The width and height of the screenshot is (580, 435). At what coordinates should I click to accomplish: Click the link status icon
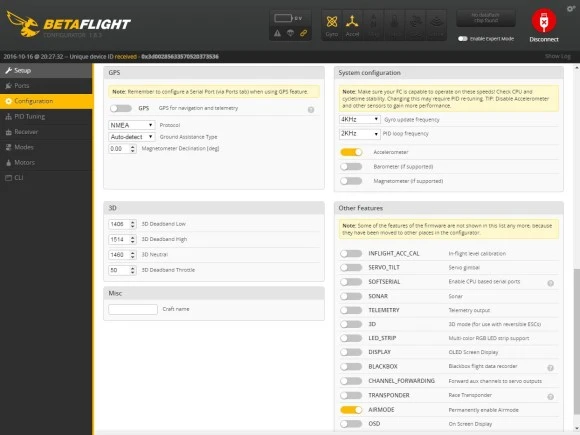[303, 33]
